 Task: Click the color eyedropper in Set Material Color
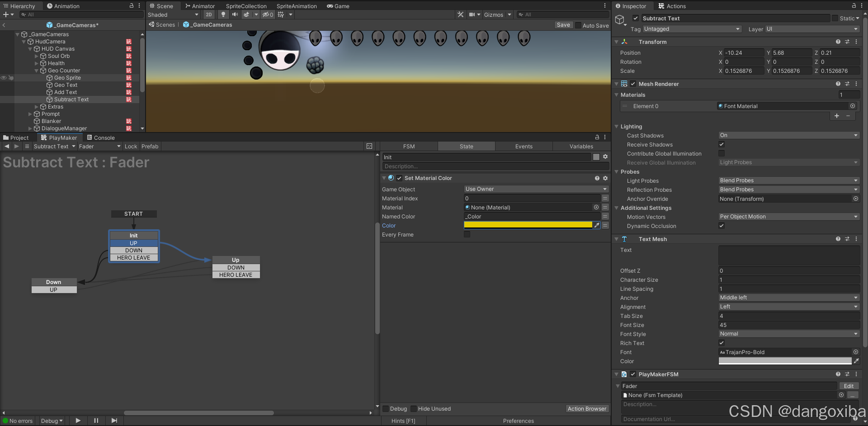pos(597,225)
